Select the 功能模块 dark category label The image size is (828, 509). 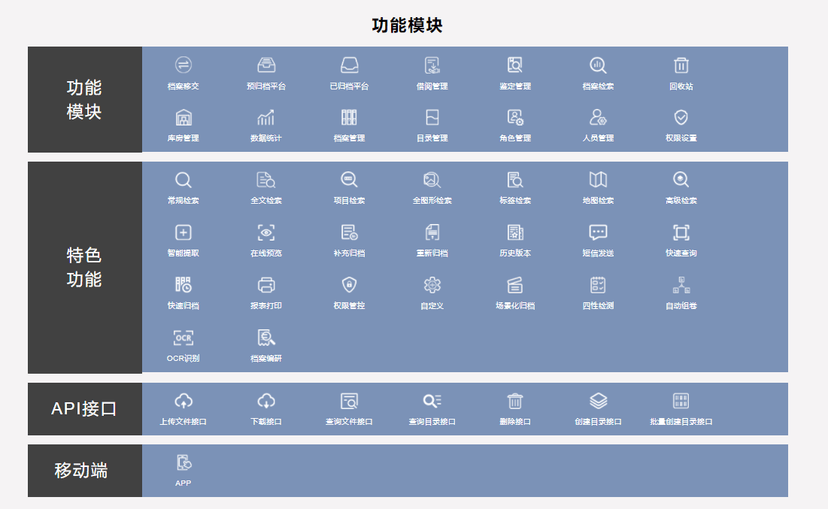(x=84, y=99)
